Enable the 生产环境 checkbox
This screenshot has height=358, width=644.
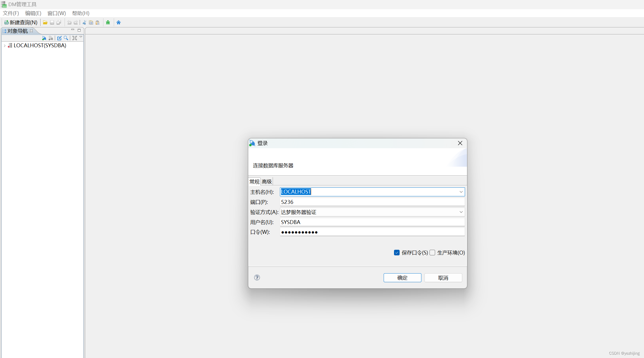[432, 253]
